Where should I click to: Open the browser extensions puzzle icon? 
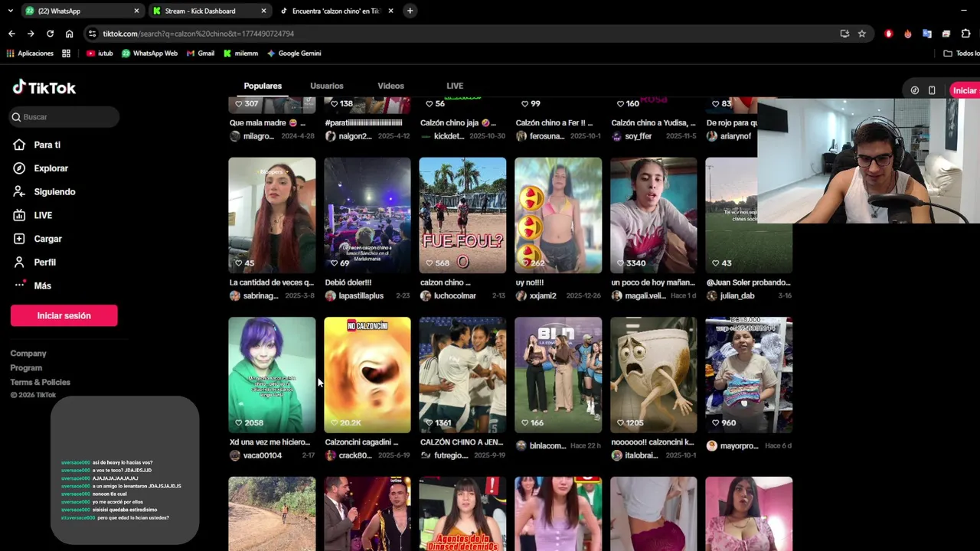pyautogui.click(x=965, y=34)
